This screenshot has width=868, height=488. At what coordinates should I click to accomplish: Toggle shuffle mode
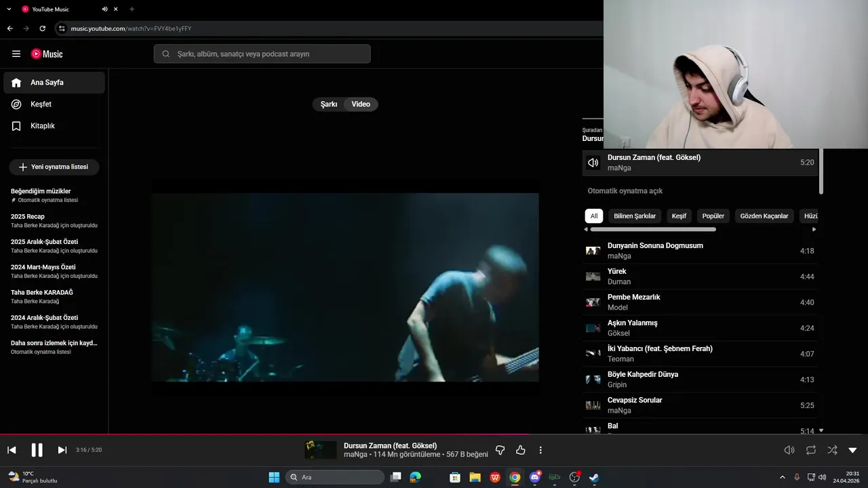[x=832, y=450]
